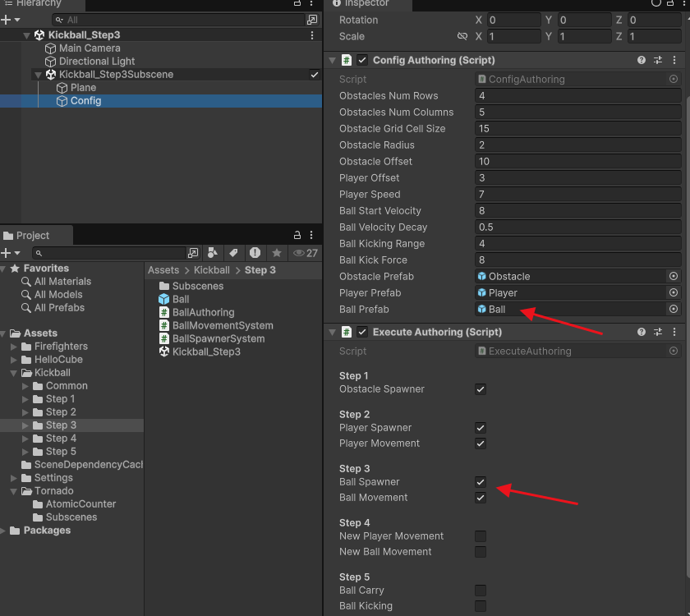Open Hierarchy search by type button
The image size is (690, 616).
point(312,20)
